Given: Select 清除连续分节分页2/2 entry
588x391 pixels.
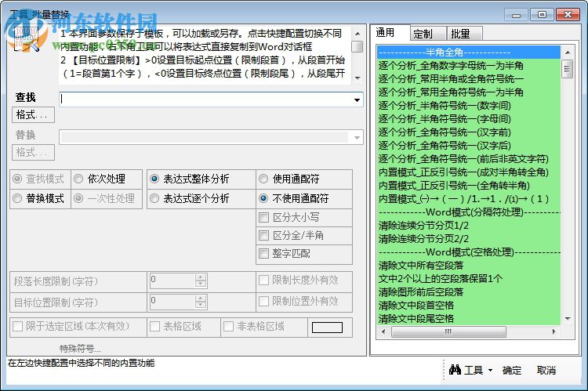Looking at the screenshot, I should [x=469, y=238].
